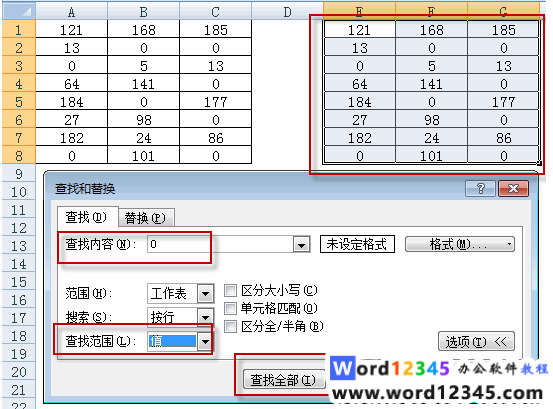The width and height of the screenshot is (553, 409).
Task: Open the 查找内容 history dropdown arrow
Action: [x=301, y=245]
